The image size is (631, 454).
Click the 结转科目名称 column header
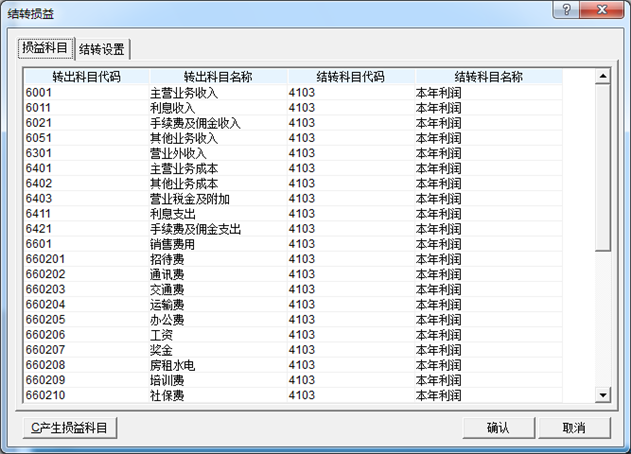click(488, 76)
